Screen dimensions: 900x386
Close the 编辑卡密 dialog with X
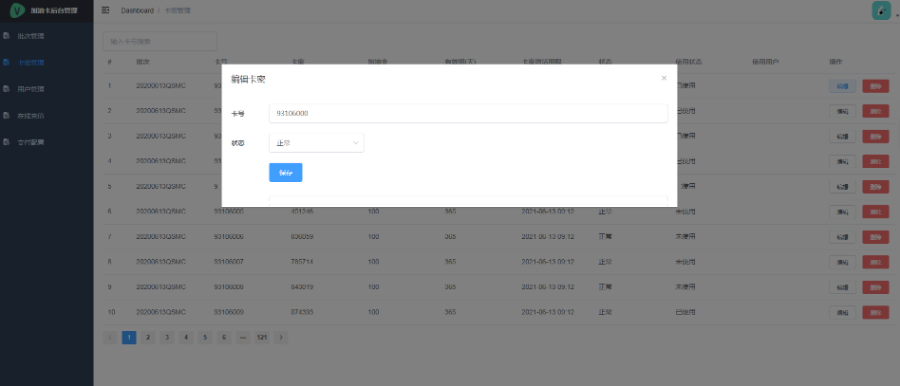(x=664, y=78)
